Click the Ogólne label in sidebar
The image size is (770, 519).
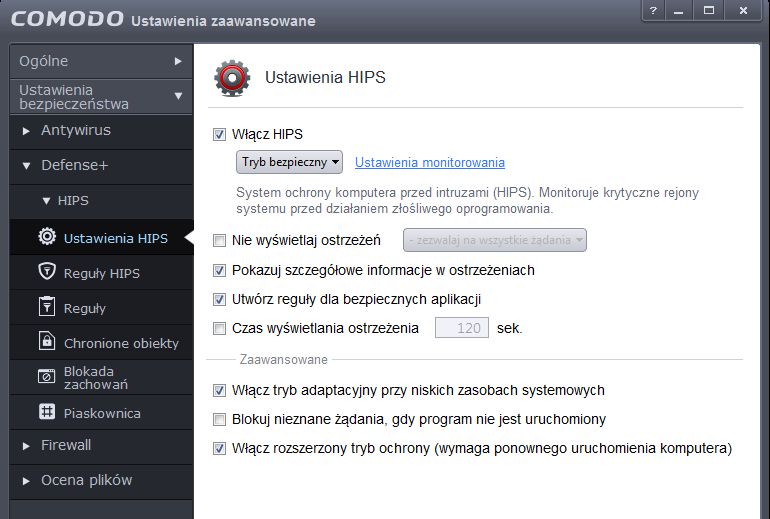(x=44, y=61)
